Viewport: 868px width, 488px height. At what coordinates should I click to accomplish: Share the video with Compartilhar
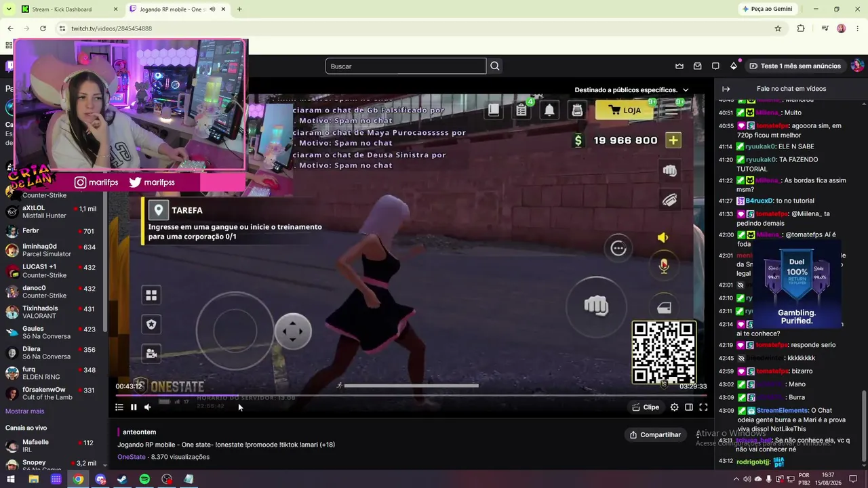655,434
